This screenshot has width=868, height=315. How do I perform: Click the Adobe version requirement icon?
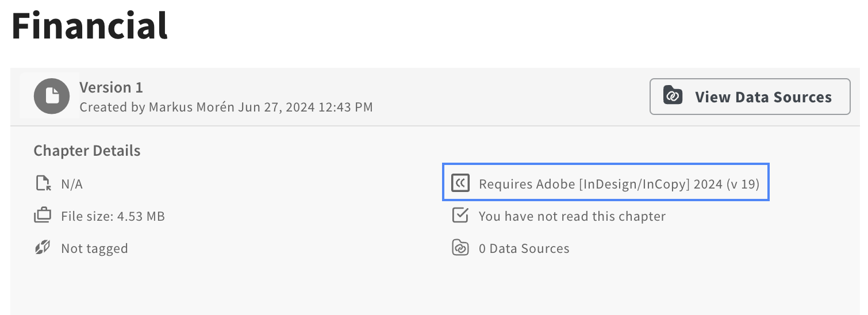tap(460, 183)
